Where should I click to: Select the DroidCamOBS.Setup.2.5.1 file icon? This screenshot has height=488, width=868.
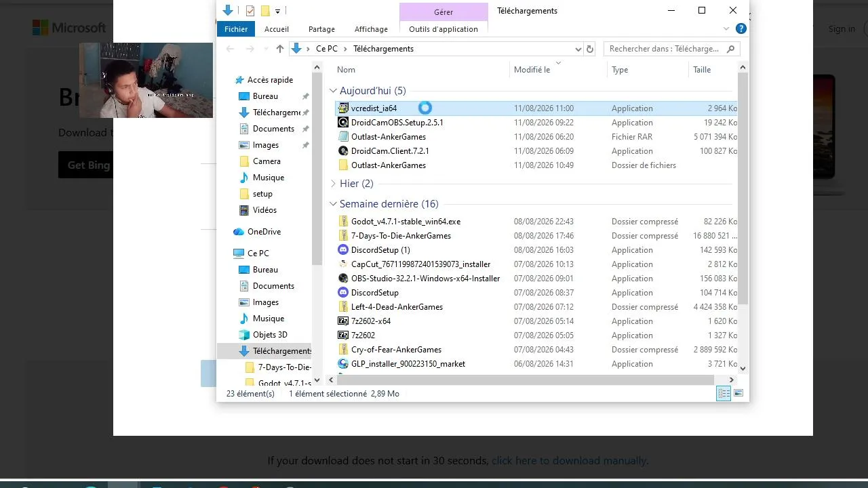343,123
